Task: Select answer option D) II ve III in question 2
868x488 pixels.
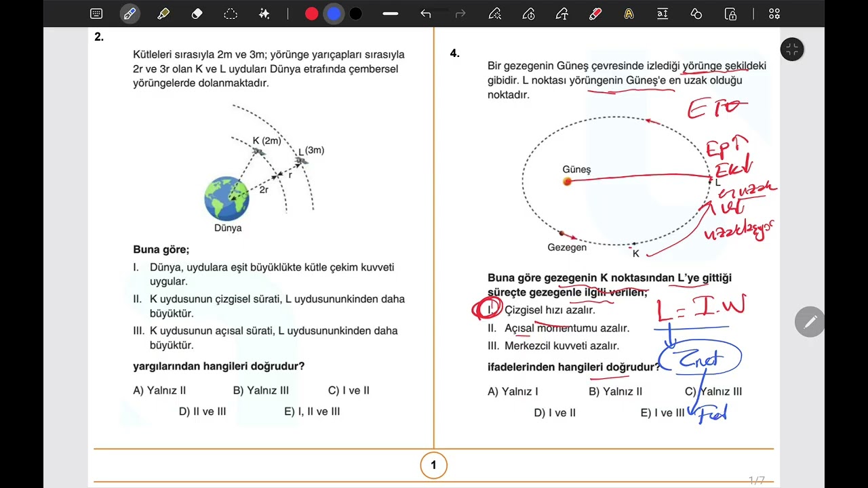Action: (202, 411)
